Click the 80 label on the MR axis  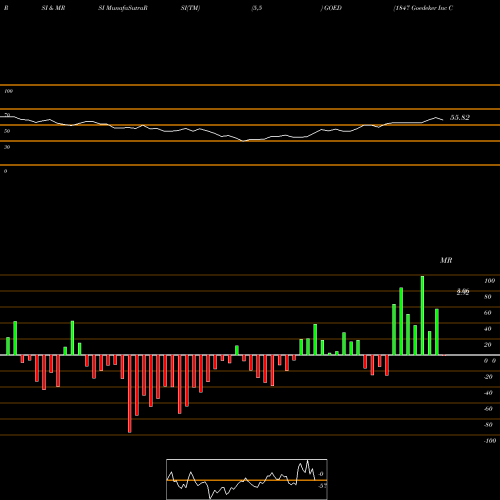pyautogui.click(x=488, y=297)
